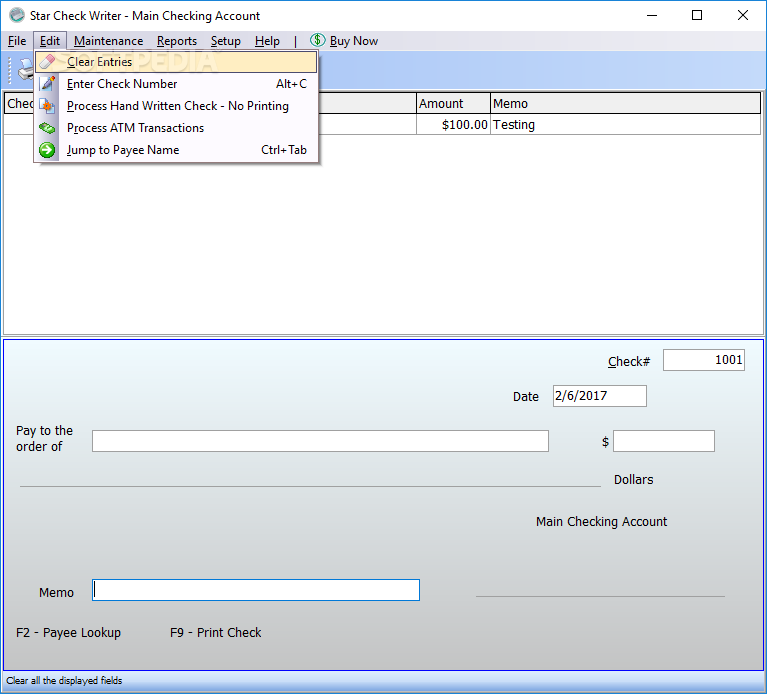Click the Check# label
Viewport: 767px width, 694px height.
click(629, 361)
